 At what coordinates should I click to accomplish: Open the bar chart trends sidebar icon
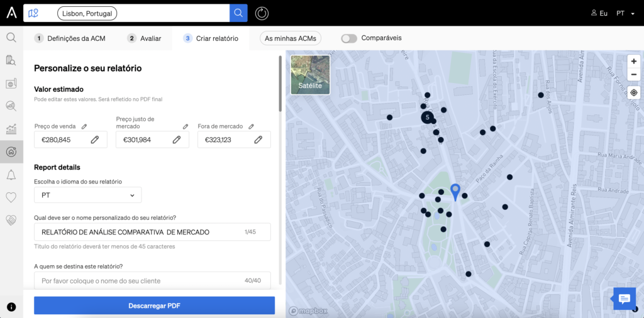(11, 129)
